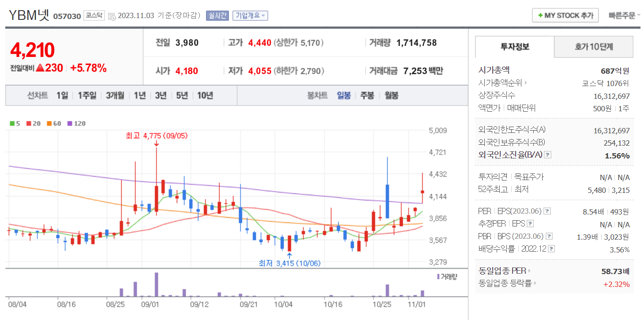The image size is (644, 320).
Task: Select the 일봉 daily candle chart
Action: 344,95
